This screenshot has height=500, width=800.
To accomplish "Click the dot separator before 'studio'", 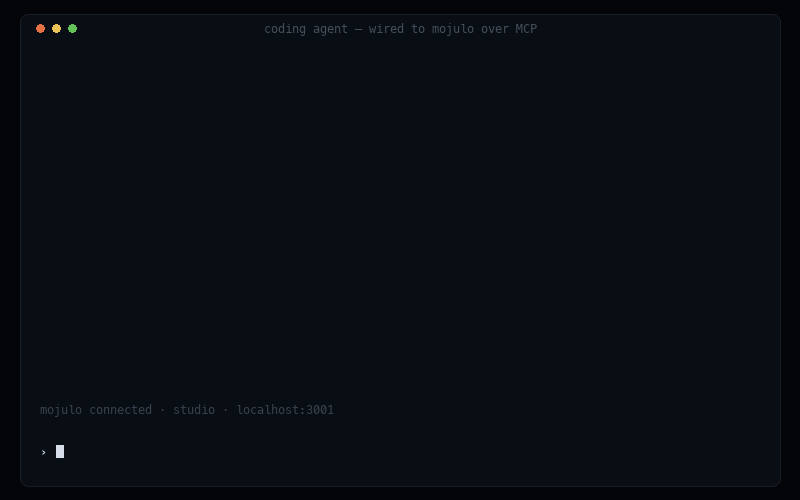I will (x=162, y=410).
